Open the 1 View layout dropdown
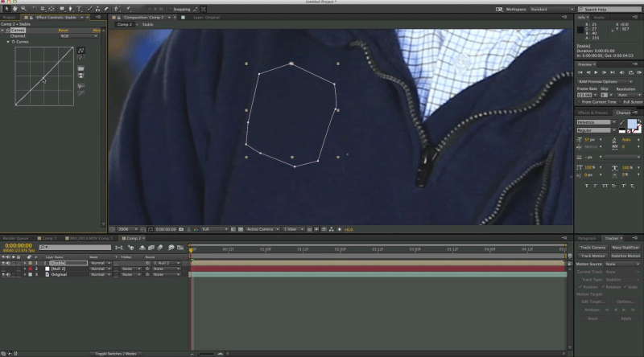644x357 pixels. [x=293, y=229]
